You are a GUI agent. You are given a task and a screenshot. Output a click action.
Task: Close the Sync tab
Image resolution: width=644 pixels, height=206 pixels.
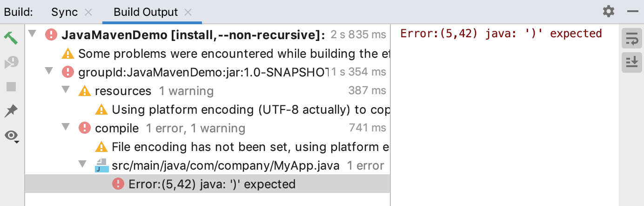point(89,12)
